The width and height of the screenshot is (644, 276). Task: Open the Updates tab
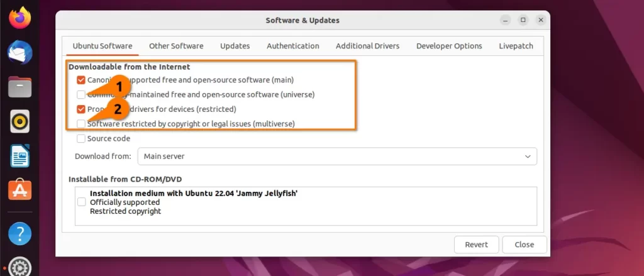[x=235, y=46]
